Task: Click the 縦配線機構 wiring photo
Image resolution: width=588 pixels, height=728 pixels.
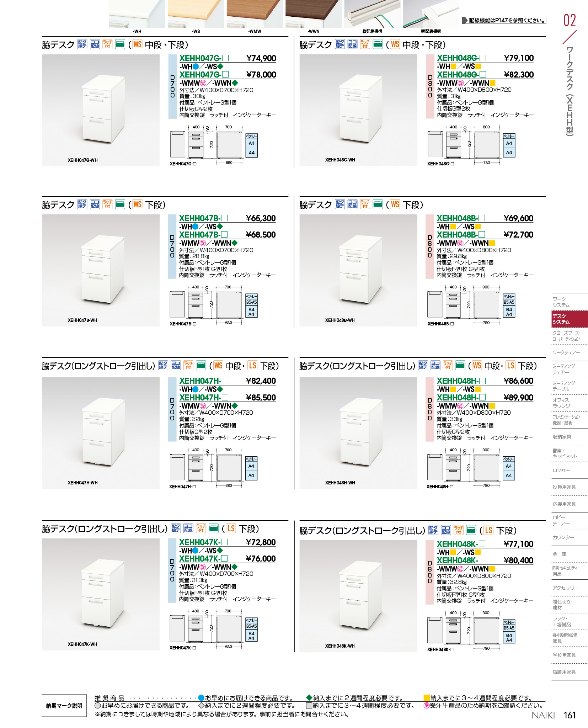Action: pyautogui.click(x=372, y=14)
